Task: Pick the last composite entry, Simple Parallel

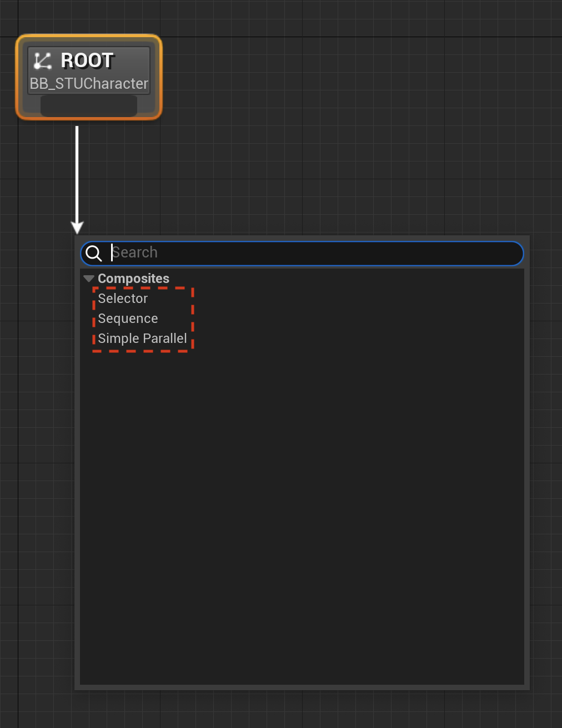Action: pyautogui.click(x=142, y=338)
